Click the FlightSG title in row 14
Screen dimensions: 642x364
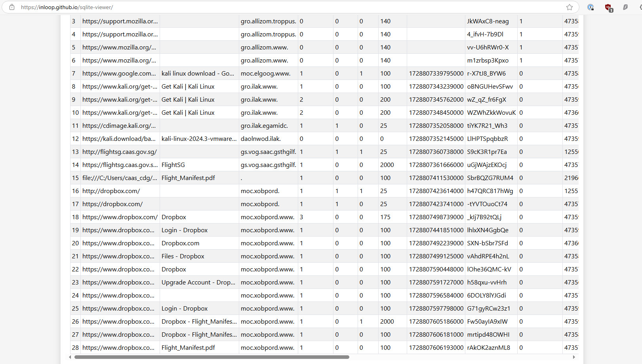click(x=173, y=165)
